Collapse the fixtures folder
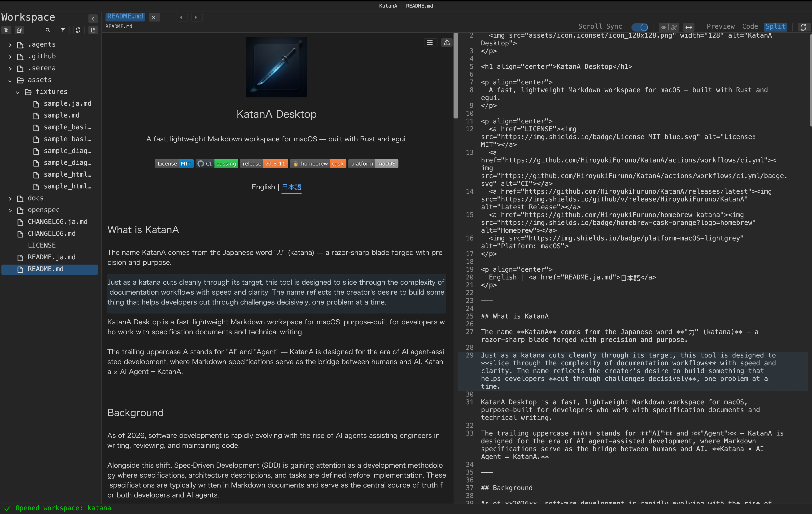This screenshot has width=812, height=514. (x=17, y=92)
